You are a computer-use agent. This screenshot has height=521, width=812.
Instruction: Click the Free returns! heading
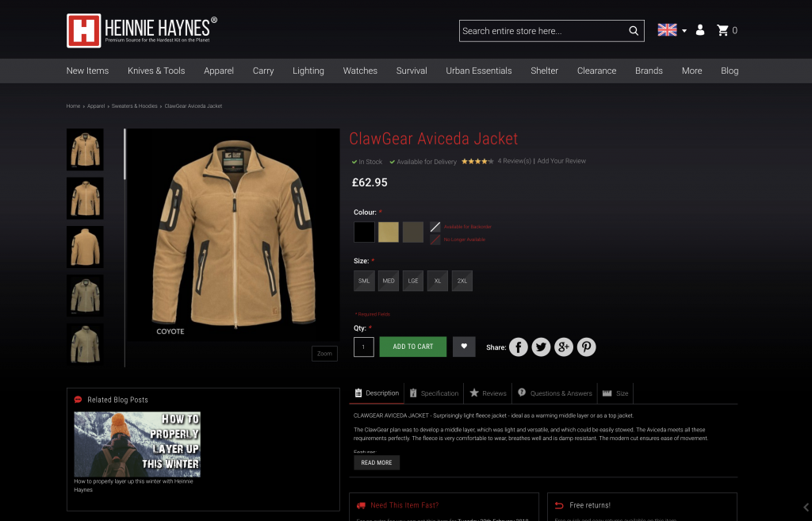[590, 505]
